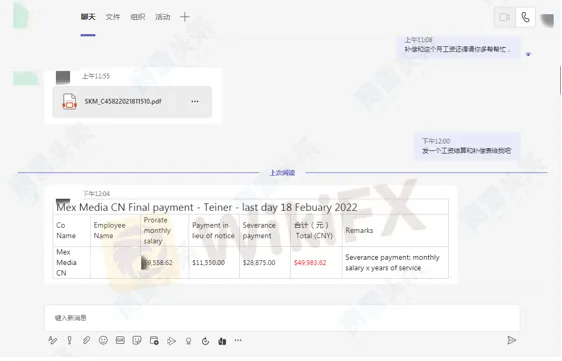
Task: Open the 活动 tab
Action: 162,17
